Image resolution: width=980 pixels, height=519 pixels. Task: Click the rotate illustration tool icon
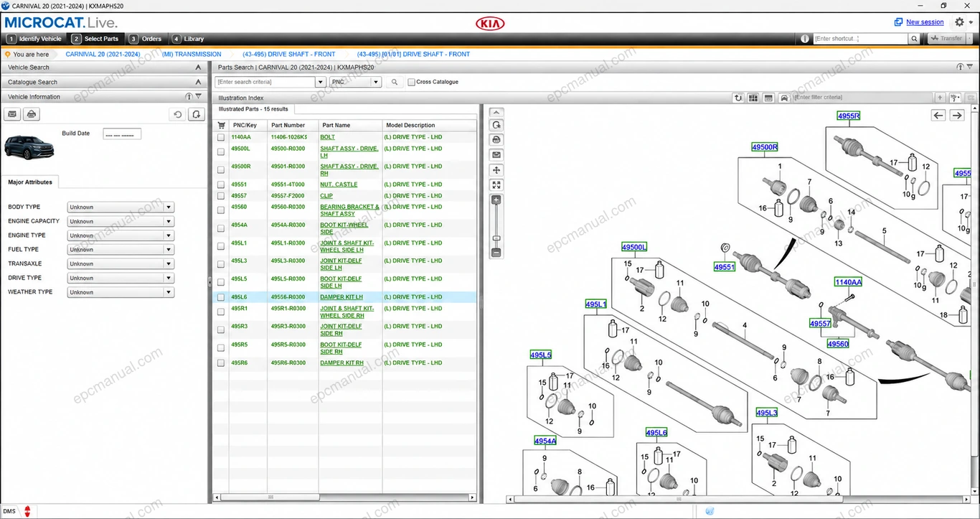[x=496, y=125]
